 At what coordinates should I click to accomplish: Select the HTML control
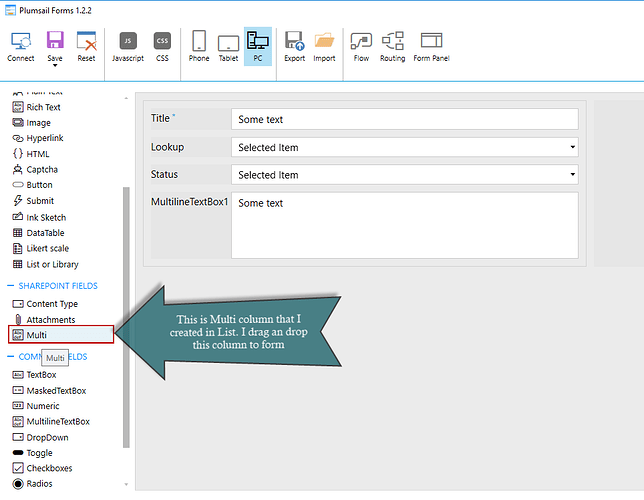tap(31, 154)
